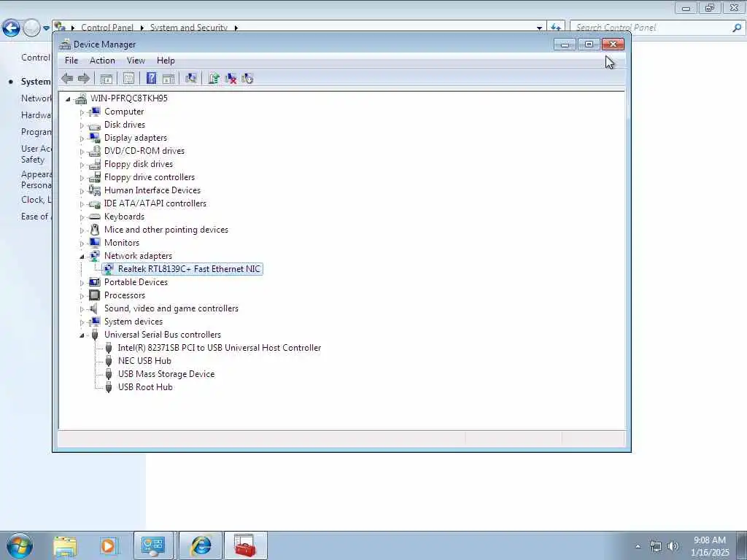Select the Mice and other pointing devices icon

tap(95, 230)
